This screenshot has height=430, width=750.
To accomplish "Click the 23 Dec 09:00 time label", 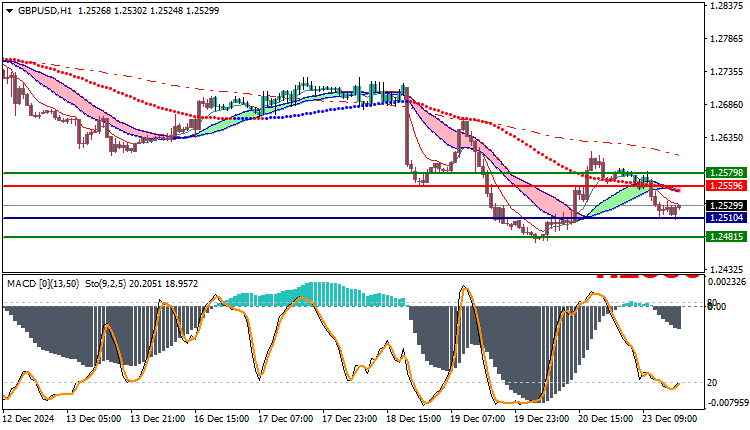I will [670, 419].
